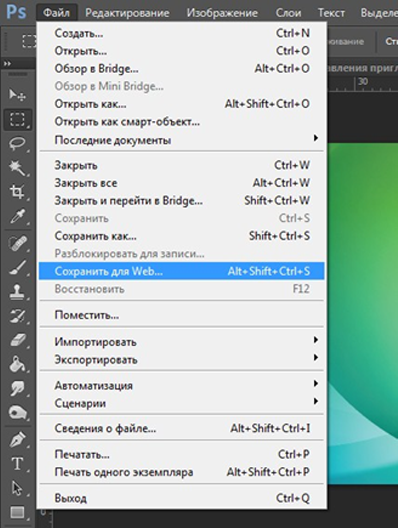
Task: Select the Eraser tool
Action: click(17, 340)
